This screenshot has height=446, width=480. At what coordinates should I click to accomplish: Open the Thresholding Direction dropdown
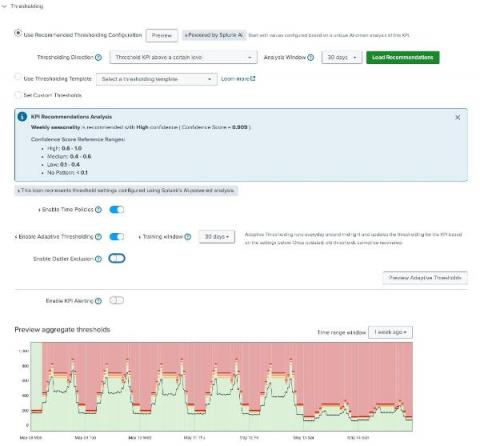(x=183, y=57)
